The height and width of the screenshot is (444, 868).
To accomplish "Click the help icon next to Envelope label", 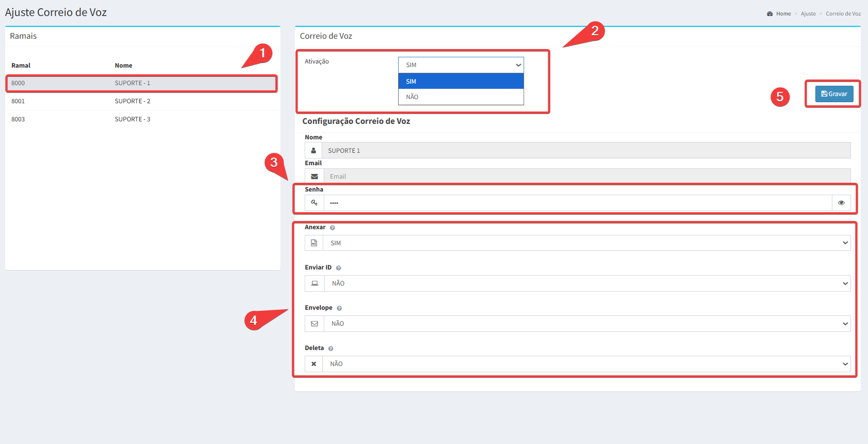I will point(339,308).
